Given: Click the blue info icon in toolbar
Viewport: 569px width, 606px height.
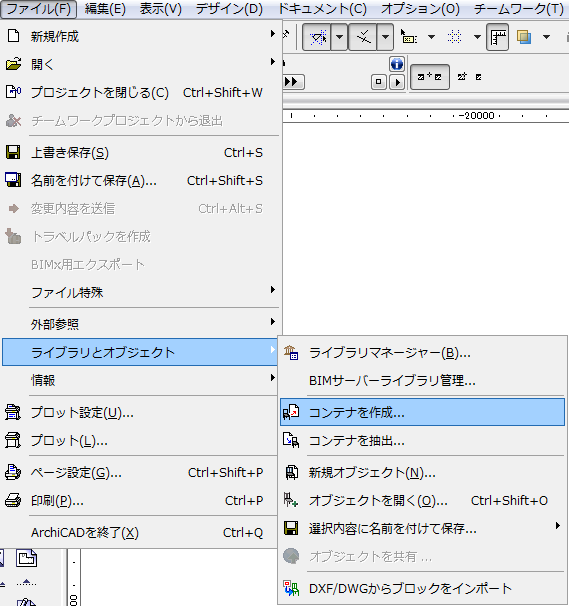Looking at the screenshot, I should pyautogui.click(x=397, y=64).
